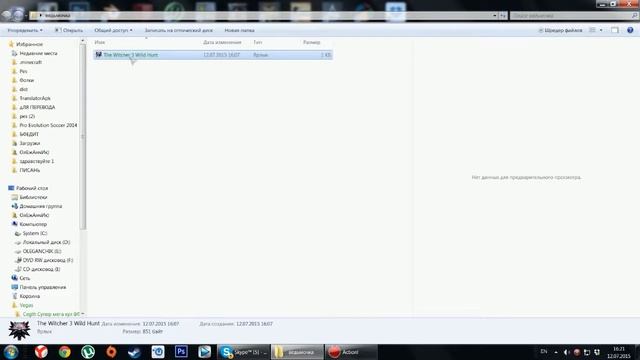Select Рабочий стол (Desktop) in the tree
This screenshot has height=360, width=640.
click(32, 188)
